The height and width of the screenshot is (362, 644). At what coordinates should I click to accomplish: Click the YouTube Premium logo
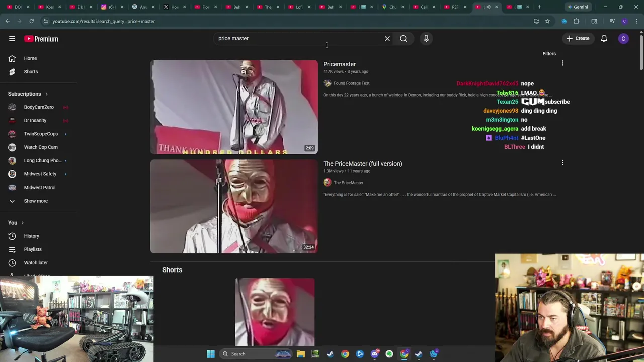[41, 39]
